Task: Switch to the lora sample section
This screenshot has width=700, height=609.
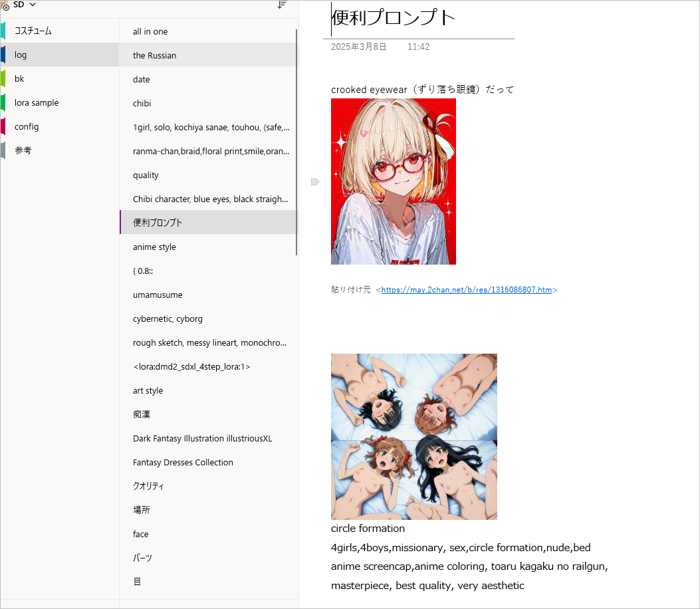Action: click(x=37, y=102)
